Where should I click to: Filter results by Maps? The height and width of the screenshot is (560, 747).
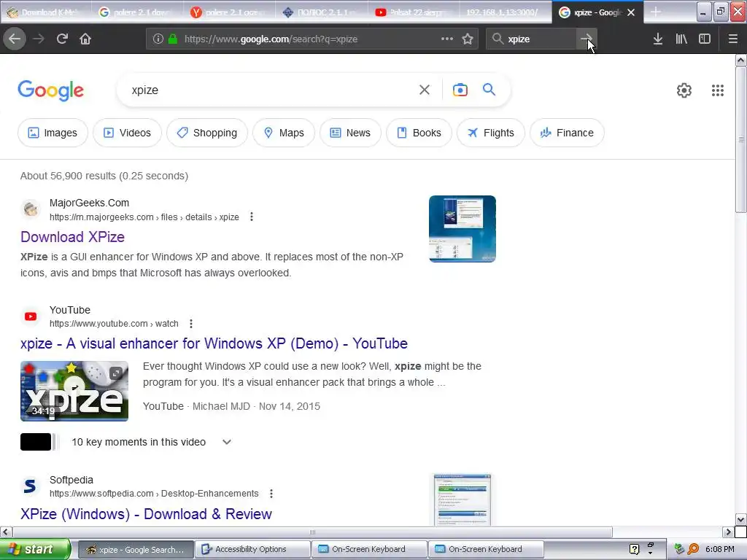[284, 133]
